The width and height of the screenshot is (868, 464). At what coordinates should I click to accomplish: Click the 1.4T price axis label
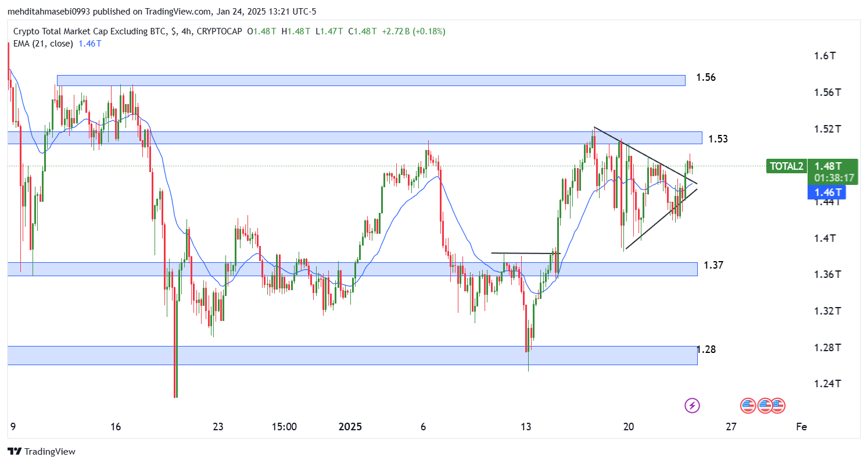click(825, 238)
